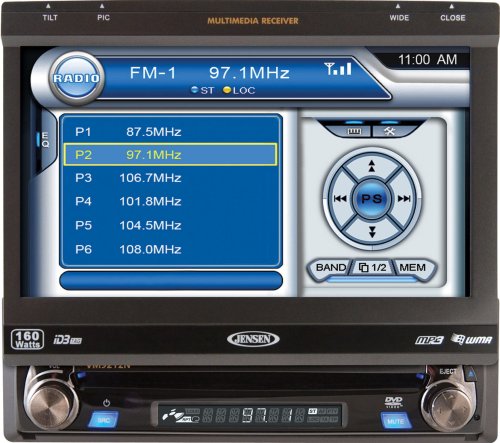Click the empty blue status bar
This screenshot has width=500, height=443.
tap(171, 280)
